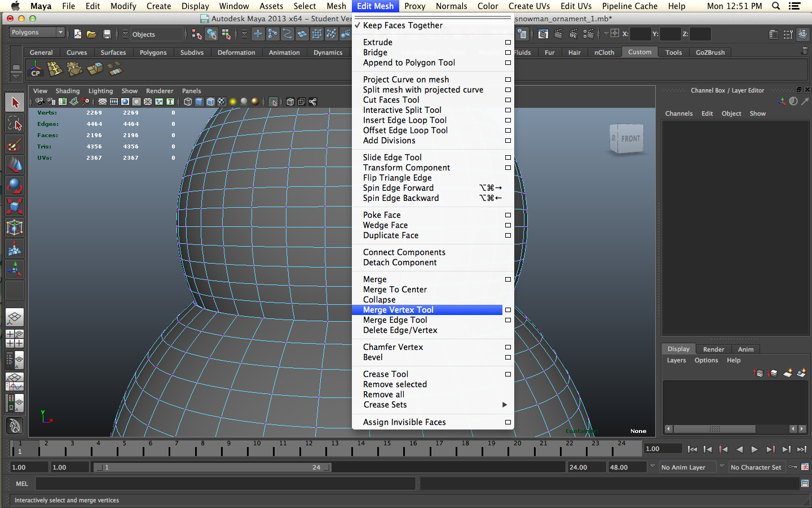Toggle Keep Faces Together checkmark
The height and width of the screenshot is (508, 812).
coord(358,25)
